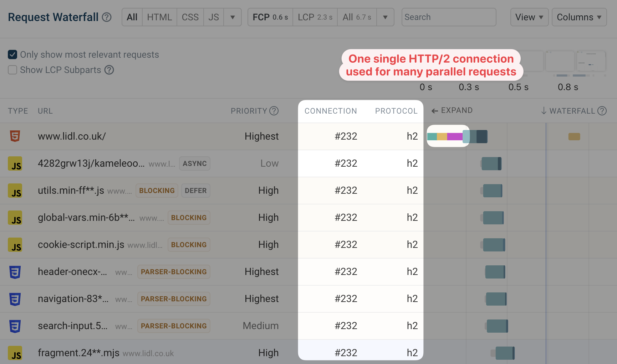Screen dimensions: 617x364
Task: Click the JS icon for global-vars.min row
Action: [15, 218]
